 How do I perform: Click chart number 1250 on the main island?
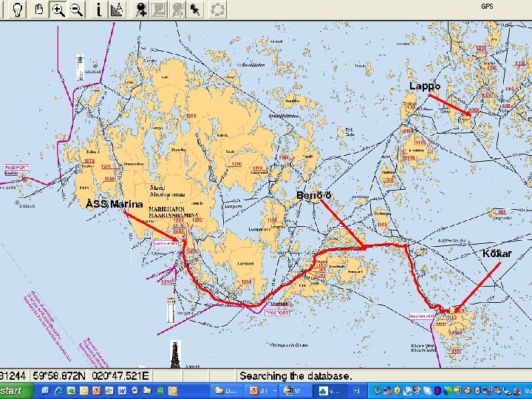236,164
